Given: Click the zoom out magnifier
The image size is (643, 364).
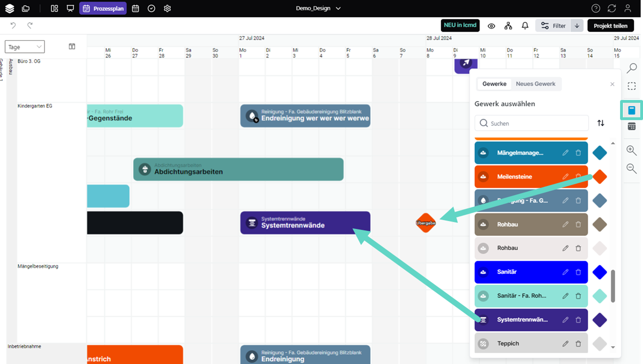Looking at the screenshot, I should coord(631,168).
